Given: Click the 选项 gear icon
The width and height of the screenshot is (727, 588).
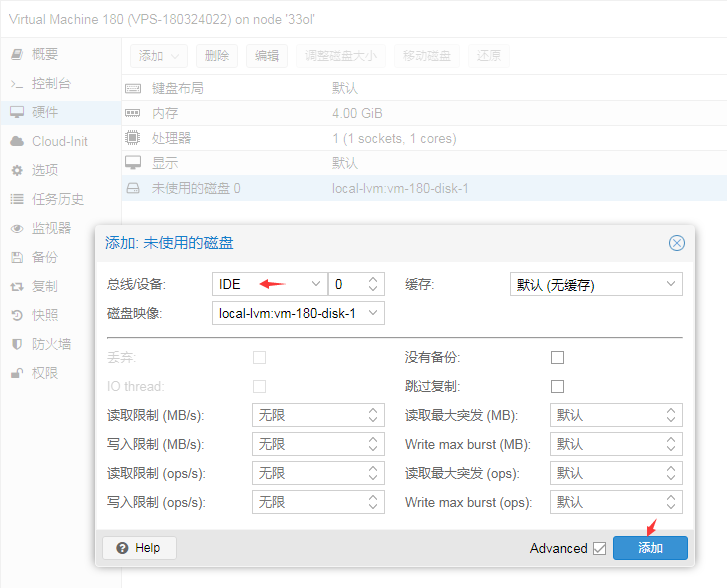Looking at the screenshot, I should [x=17, y=170].
